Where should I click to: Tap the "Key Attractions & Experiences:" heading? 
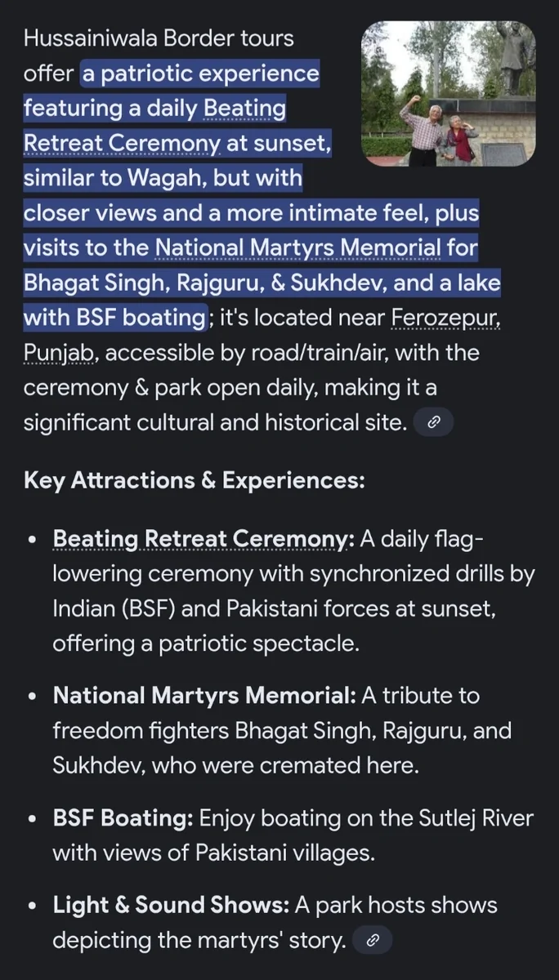coord(194,480)
